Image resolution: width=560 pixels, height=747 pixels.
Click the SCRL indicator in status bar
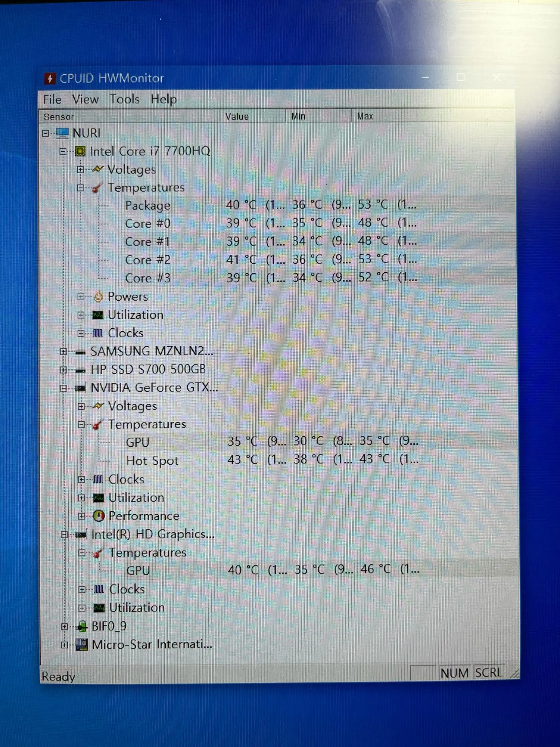489,673
